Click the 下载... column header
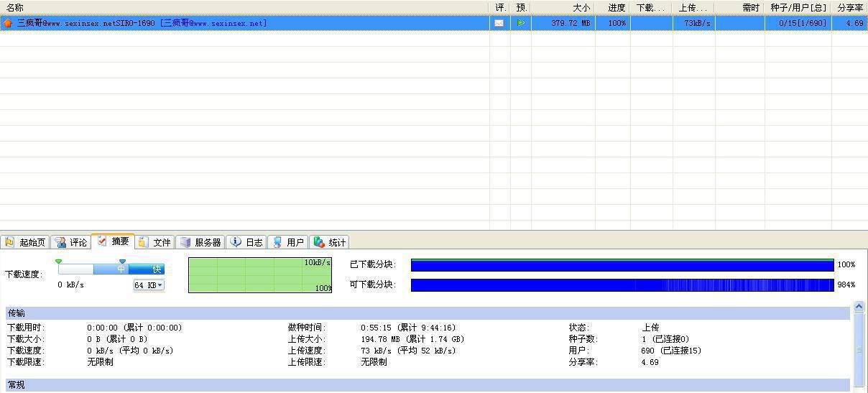This screenshot has height=393, width=868. click(x=652, y=7)
